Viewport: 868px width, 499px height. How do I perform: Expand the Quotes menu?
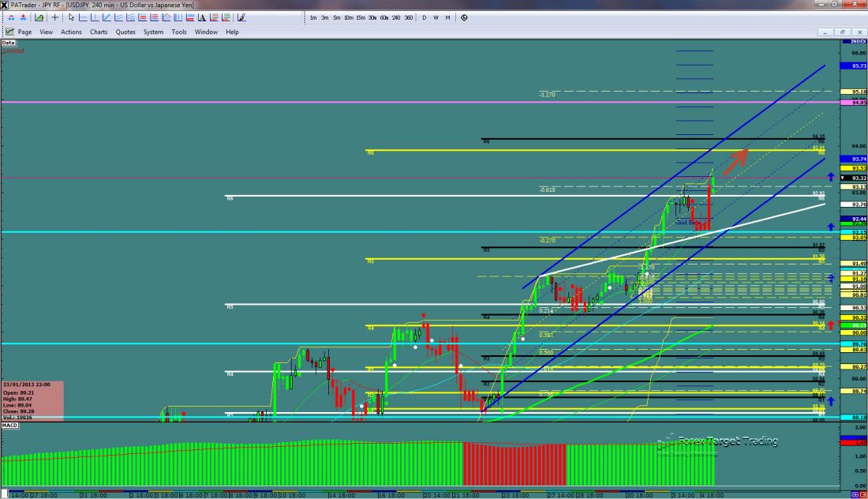coord(125,32)
